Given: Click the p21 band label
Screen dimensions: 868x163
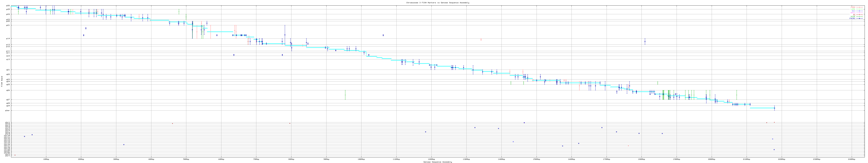Looking at the screenshot, I should click(8, 25).
